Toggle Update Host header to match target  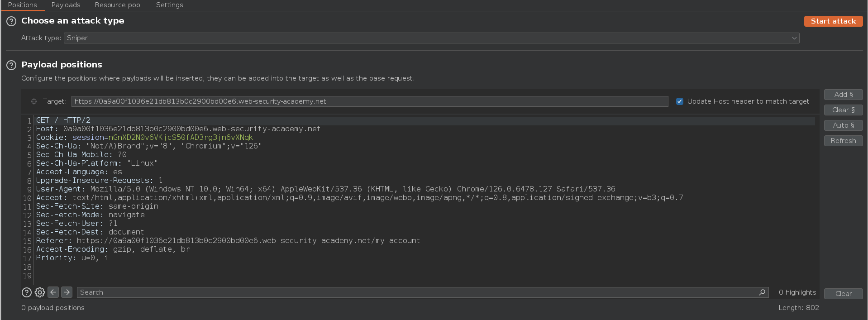coord(680,101)
